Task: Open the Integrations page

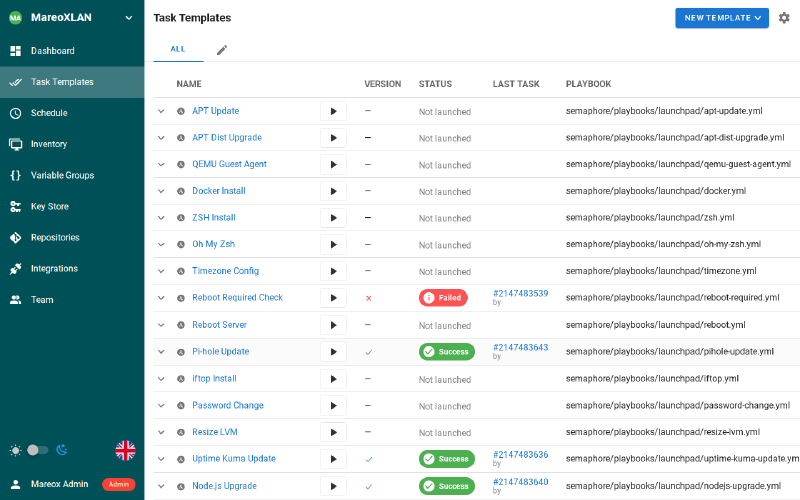Action: (72, 269)
